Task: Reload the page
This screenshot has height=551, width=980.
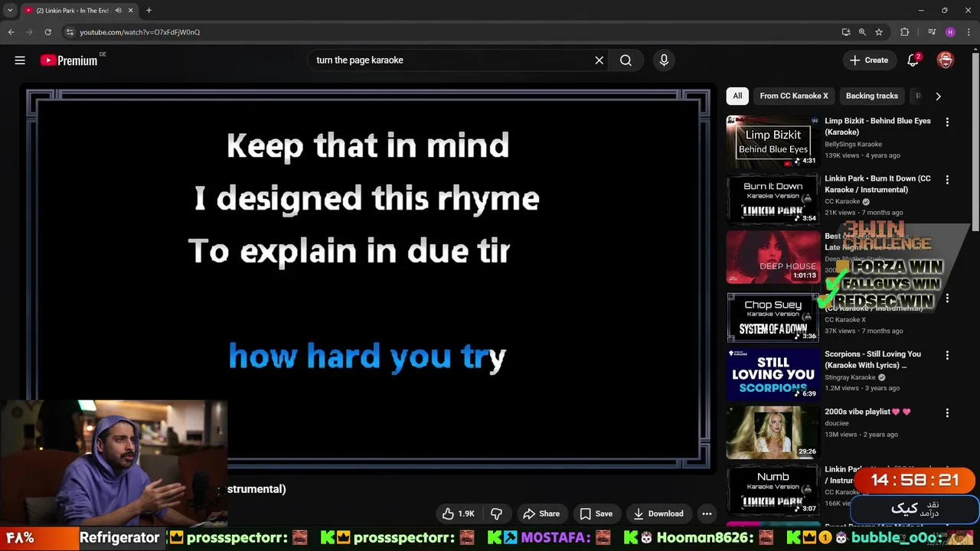Action: pyautogui.click(x=47, y=32)
